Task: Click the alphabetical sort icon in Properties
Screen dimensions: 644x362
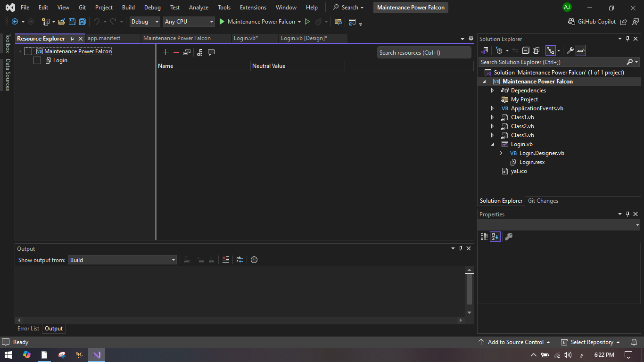Action: click(495, 237)
